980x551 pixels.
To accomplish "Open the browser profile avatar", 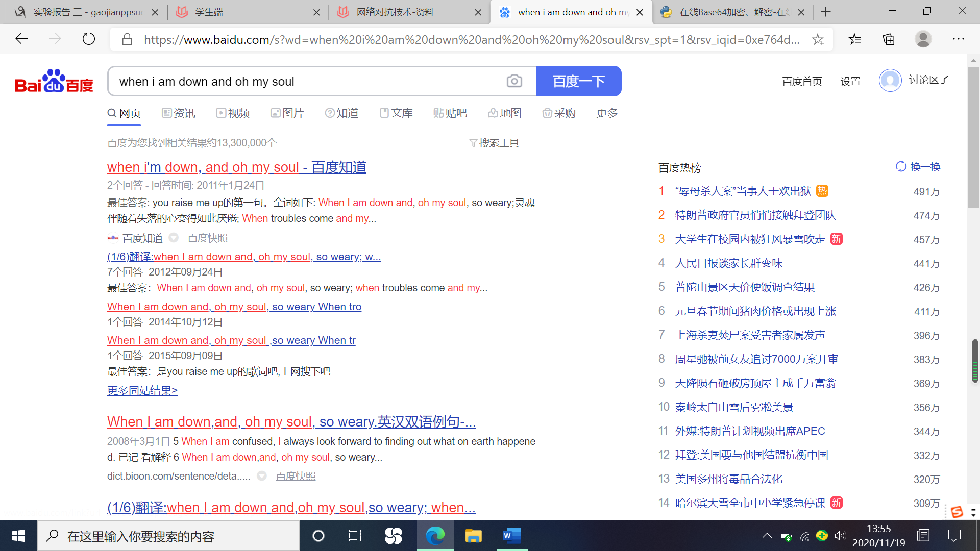I will point(923,39).
